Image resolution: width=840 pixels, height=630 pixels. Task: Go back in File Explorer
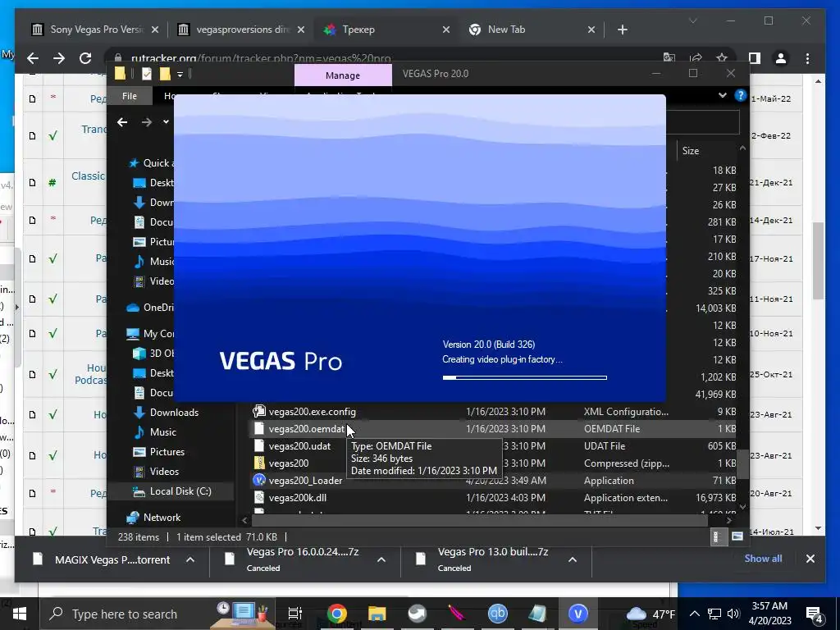coord(122,122)
